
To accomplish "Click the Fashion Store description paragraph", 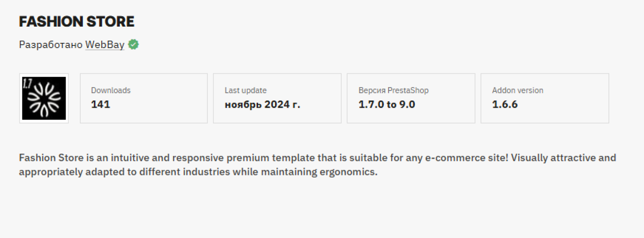I will [x=318, y=165].
